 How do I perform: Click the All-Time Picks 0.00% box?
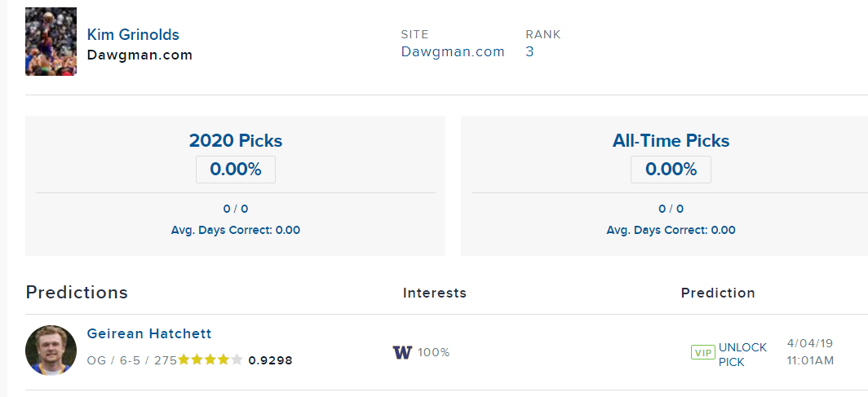(x=671, y=170)
